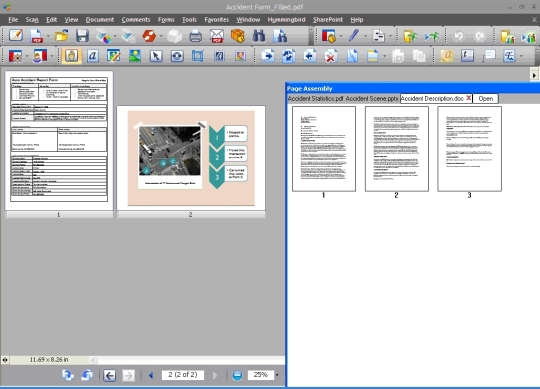Viewport: 540px width, 389px height.
Task: Click the Open folder icon
Action: click(61, 36)
